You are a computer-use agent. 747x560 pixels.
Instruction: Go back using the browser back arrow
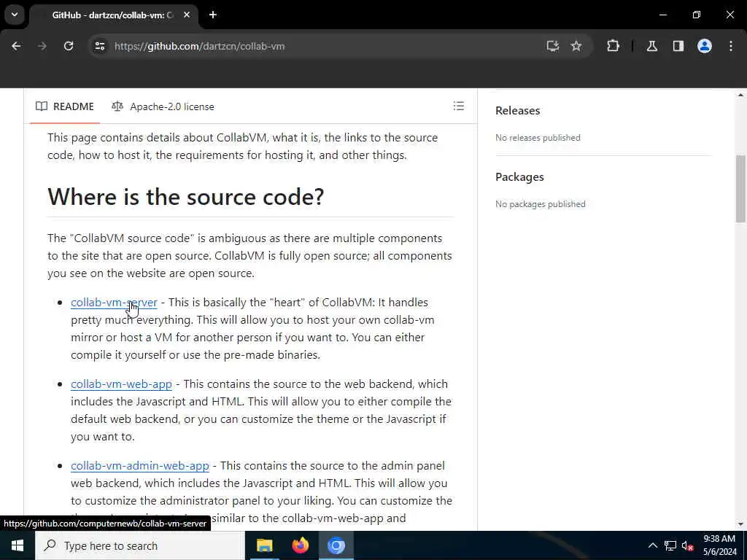pyautogui.click(x=16, y=46)
